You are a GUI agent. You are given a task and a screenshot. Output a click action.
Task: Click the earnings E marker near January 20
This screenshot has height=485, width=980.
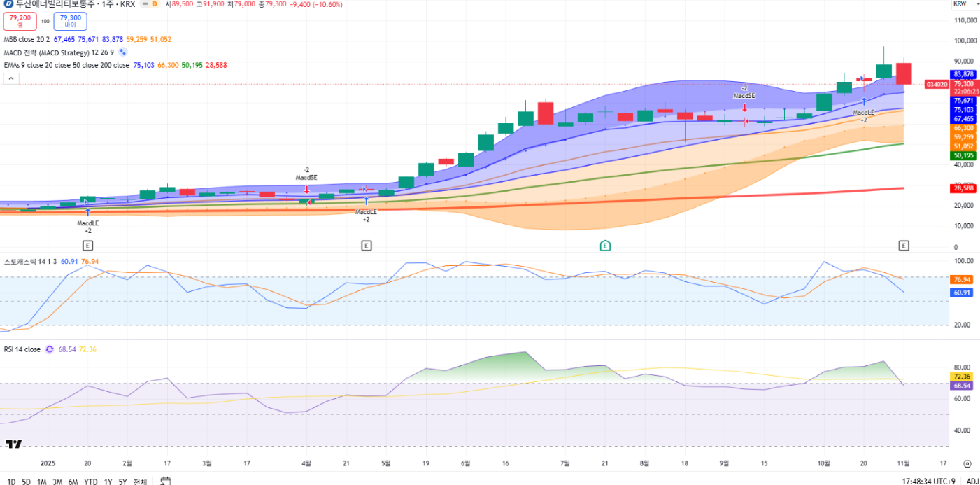87,246
